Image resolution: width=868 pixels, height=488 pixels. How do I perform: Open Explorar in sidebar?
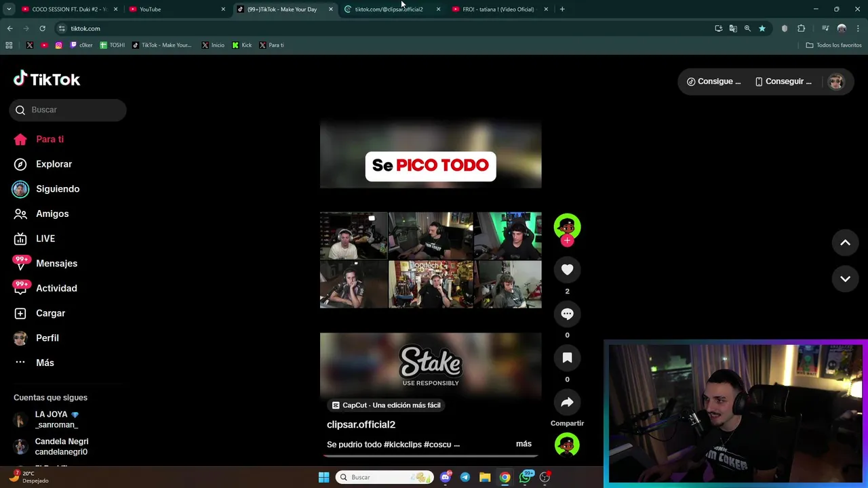43,164
